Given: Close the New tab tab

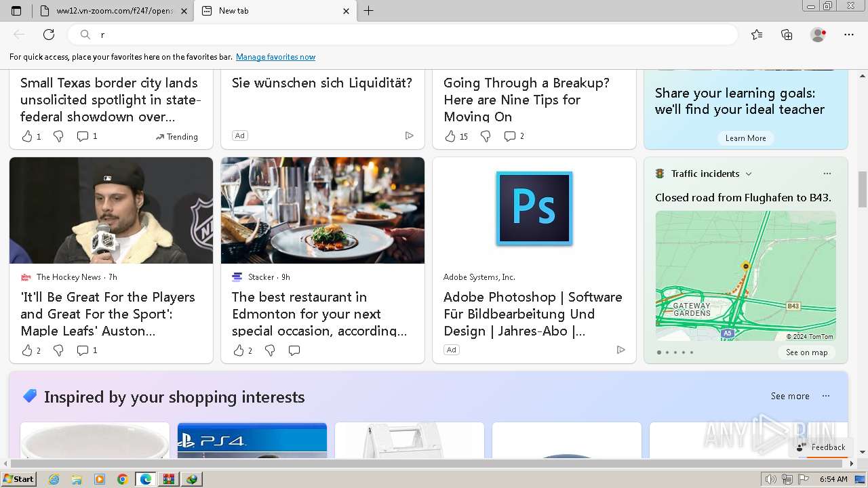Looking at the screenshot, I should click(x=346, y=11).
